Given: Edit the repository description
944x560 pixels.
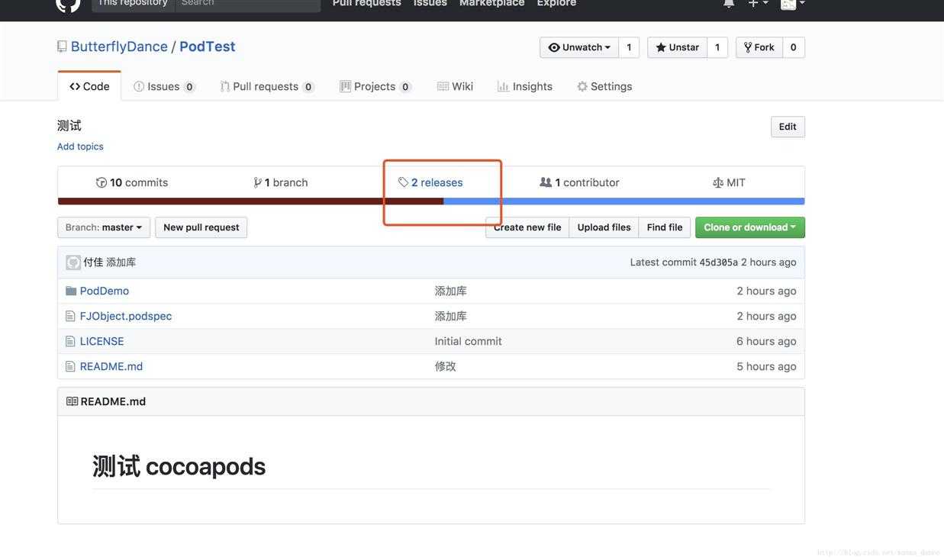Looking at the screenshot, I should [788, 127].
